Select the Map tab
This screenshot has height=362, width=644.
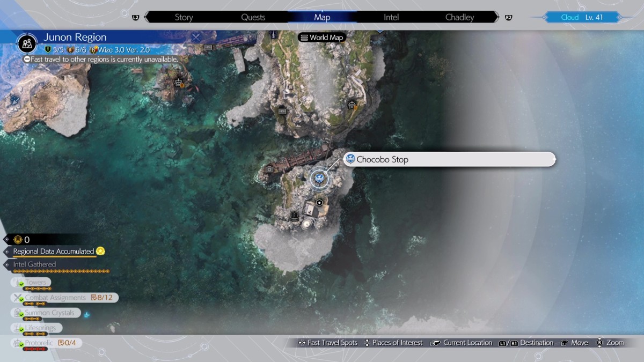(322, 17)
